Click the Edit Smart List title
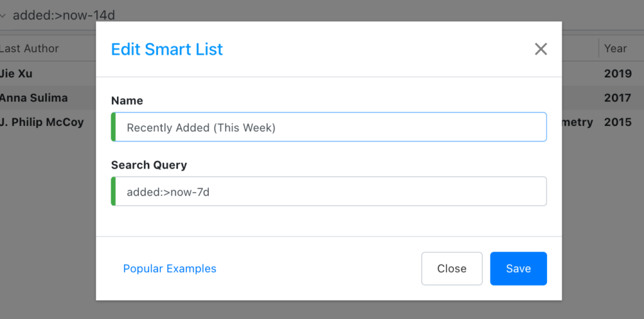Screen dimensions: 644x319 point(167,49)
